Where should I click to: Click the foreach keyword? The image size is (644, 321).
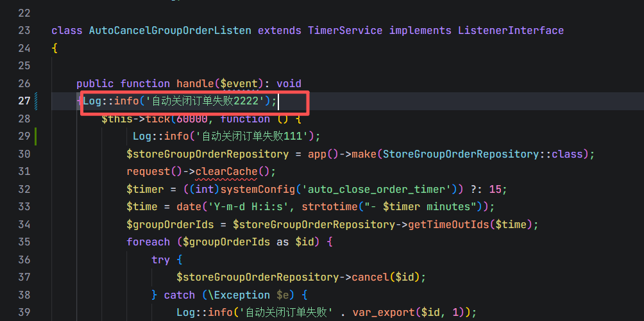pos(148,242)
